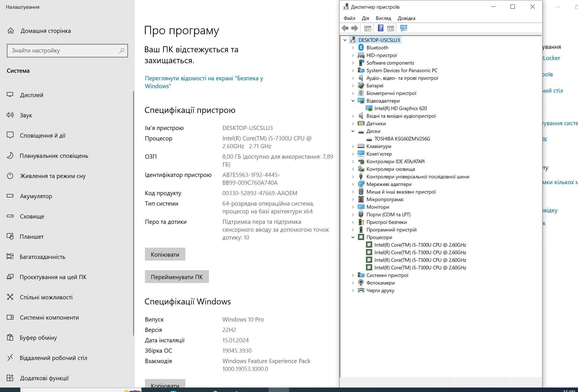
Task: Click Копіювати under Windows specifications
Action: click(x=165, y=384)
